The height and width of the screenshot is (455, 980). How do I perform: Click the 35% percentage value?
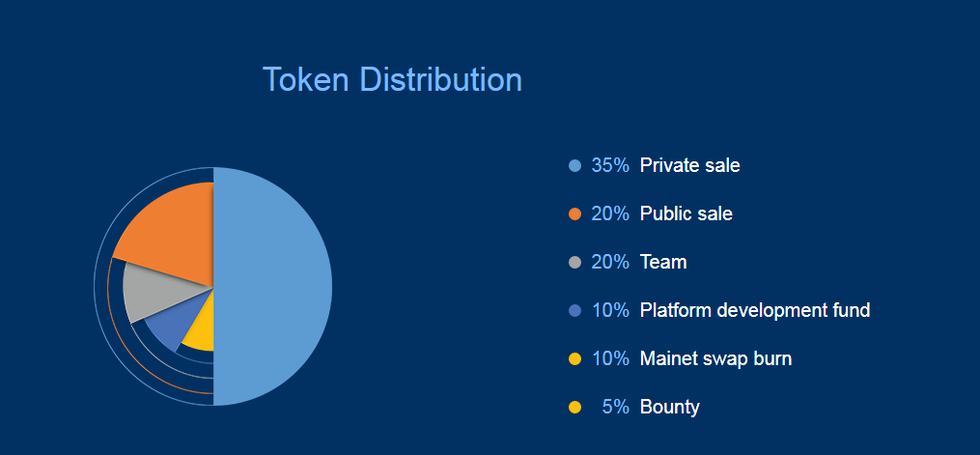[610, 165]
